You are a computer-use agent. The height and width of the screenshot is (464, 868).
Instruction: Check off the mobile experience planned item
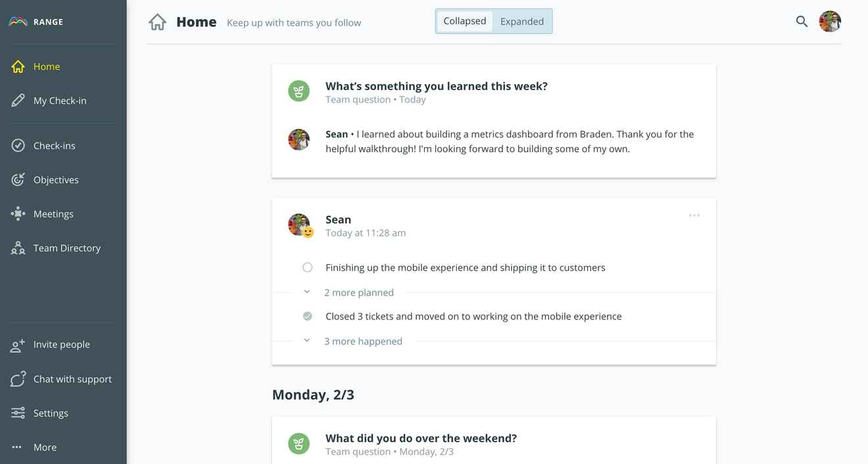coord(307,267)
